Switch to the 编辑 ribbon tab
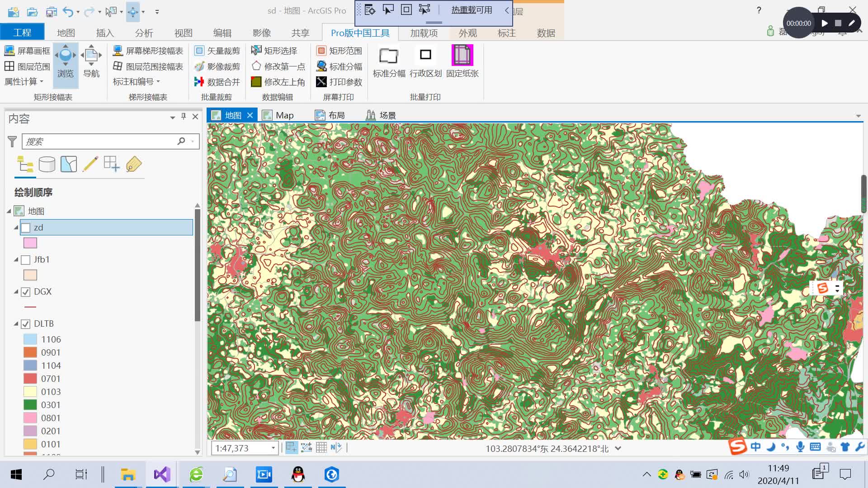The width and height of the screenshot is (868, 488). pos(222,33)
